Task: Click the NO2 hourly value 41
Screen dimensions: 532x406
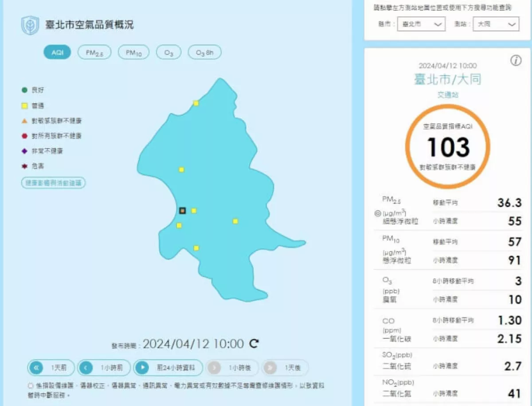Action: [515, 394]
